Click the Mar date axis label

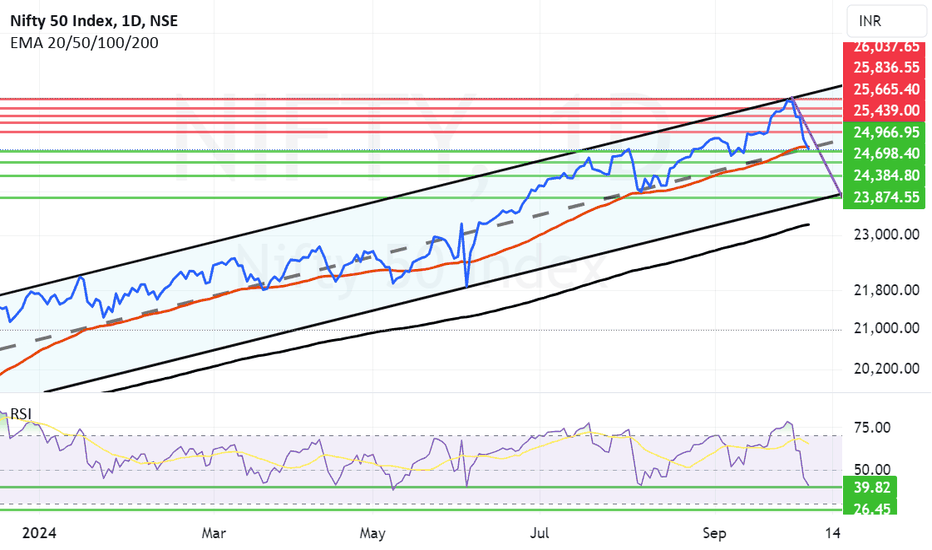pyautogui.click(x=213, y=533)
